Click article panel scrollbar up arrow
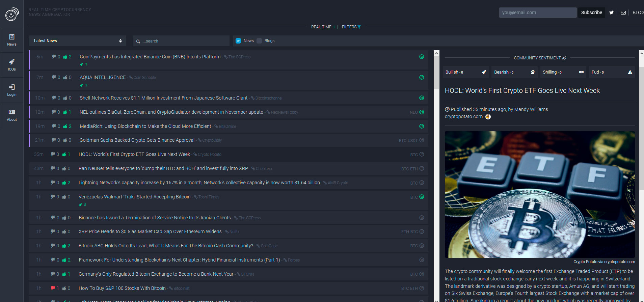This screenshot has height=302, width=644. coord(641,53)
